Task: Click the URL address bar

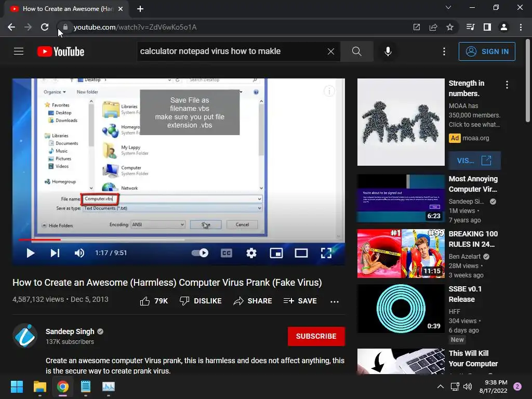Action: [237, 27]
